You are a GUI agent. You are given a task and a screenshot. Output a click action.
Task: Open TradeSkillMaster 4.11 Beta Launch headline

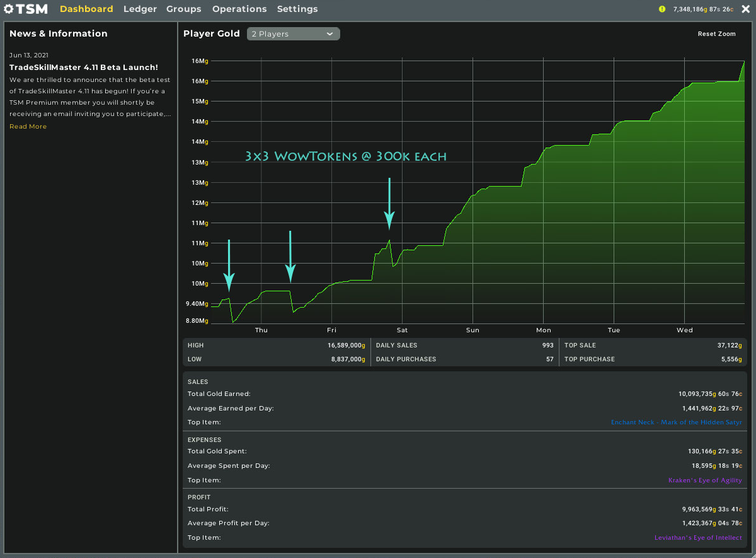84,67
